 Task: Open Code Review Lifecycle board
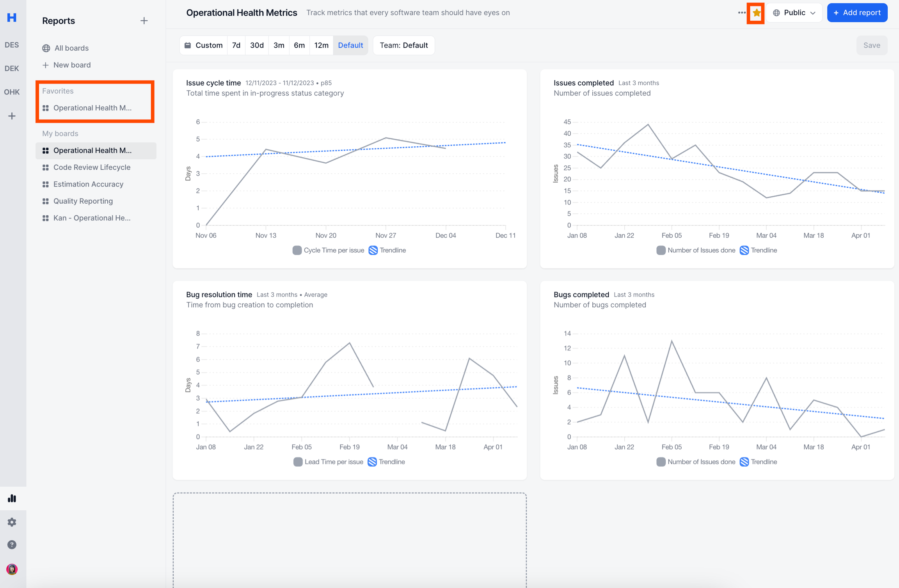(x=92, y=167)
